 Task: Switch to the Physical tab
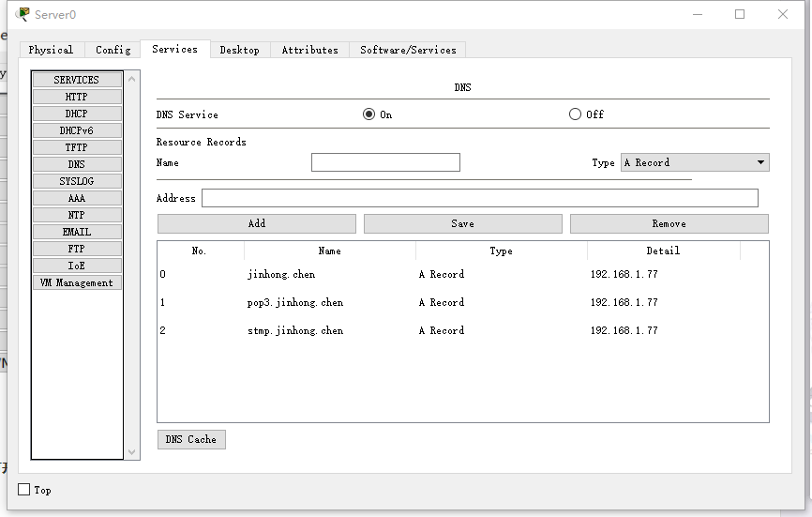(x=51, y=50)
